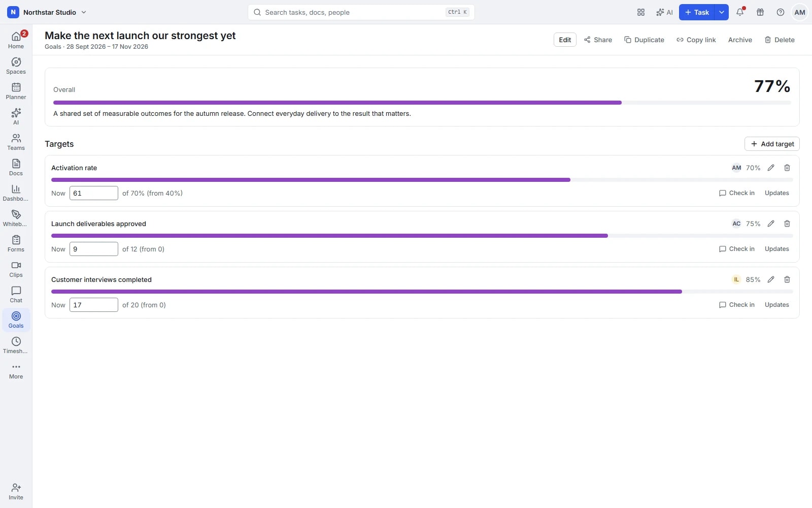Open the notifications bell
Image resolution: width=812 pixels, height=508 pixels.
click(740, 12)
